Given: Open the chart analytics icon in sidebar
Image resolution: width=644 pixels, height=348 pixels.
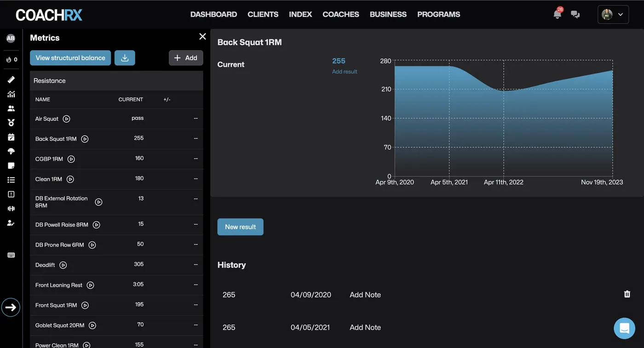Looking at the screenshot, I should (x=11, y=94).
